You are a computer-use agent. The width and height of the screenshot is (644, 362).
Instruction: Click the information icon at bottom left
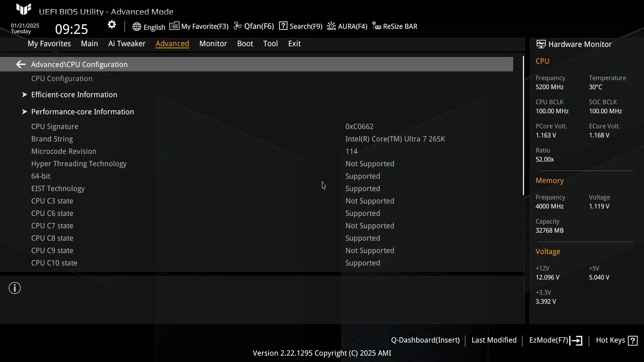click(15, 288)
